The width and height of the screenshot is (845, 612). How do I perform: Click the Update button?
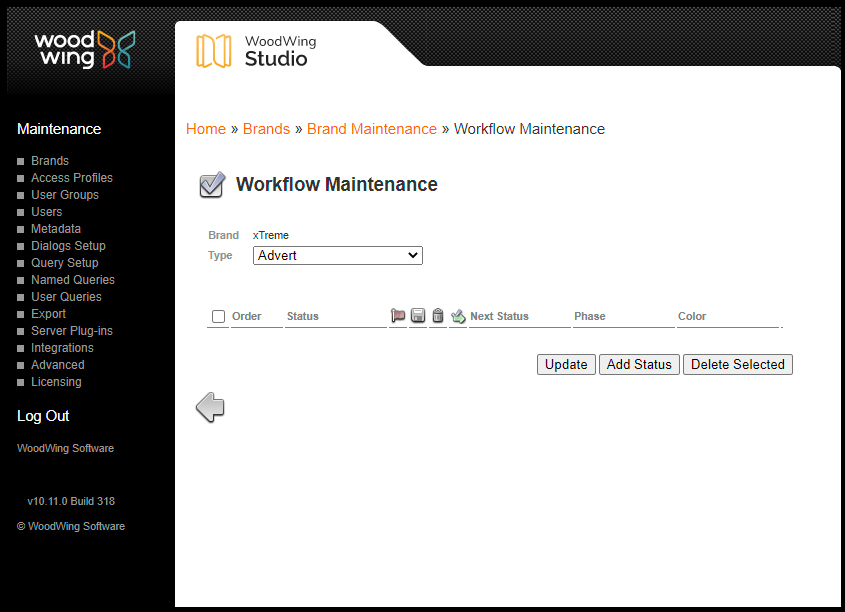[566, 364]
